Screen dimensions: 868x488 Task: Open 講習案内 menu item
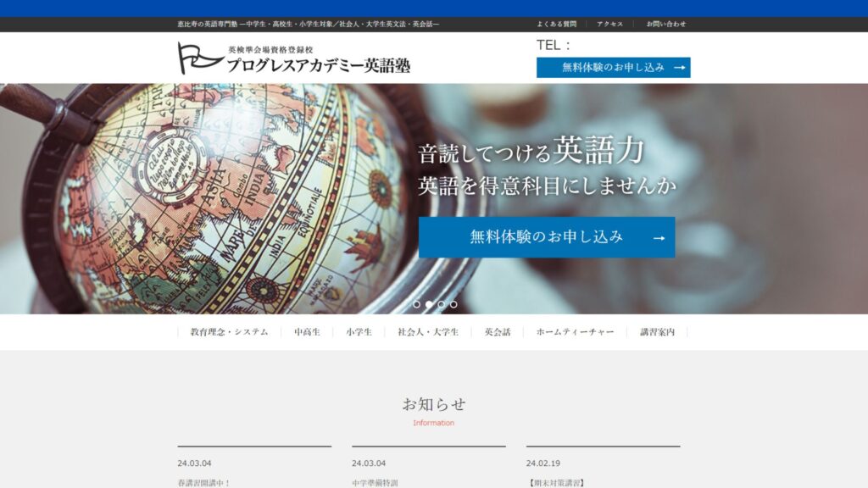point(657,332)
